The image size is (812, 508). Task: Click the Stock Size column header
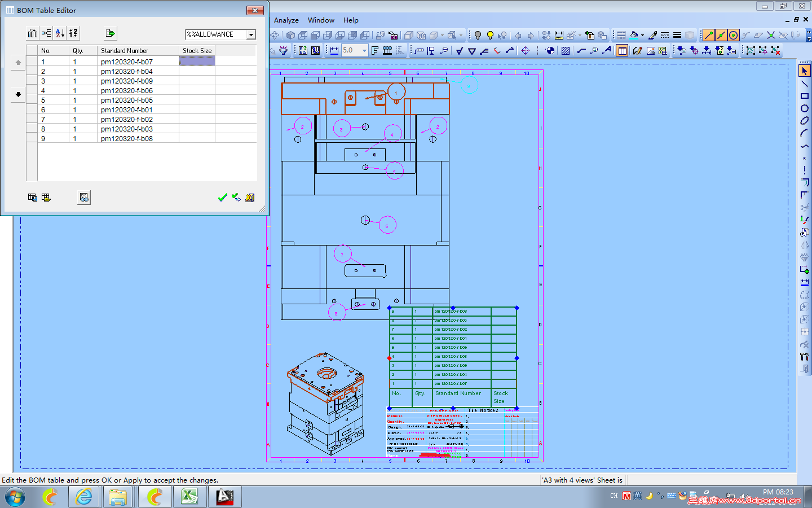pyautogui.click(x=197, y=51)
